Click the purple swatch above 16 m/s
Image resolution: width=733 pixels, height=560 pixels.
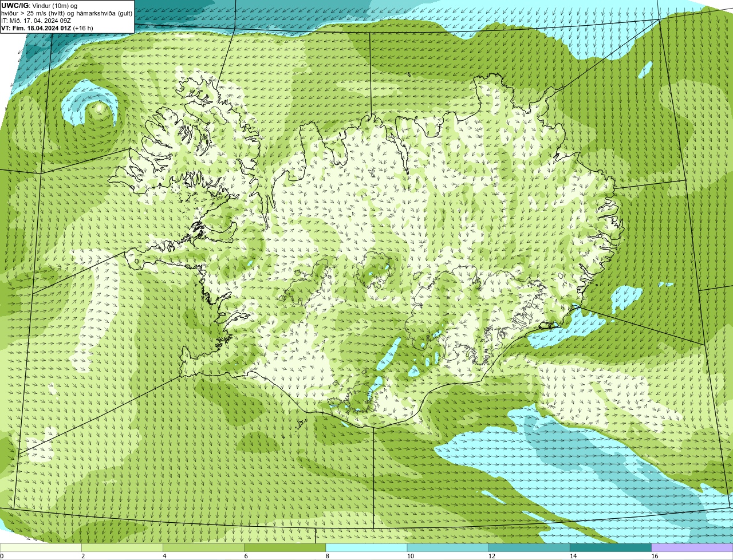pos(692,547)
